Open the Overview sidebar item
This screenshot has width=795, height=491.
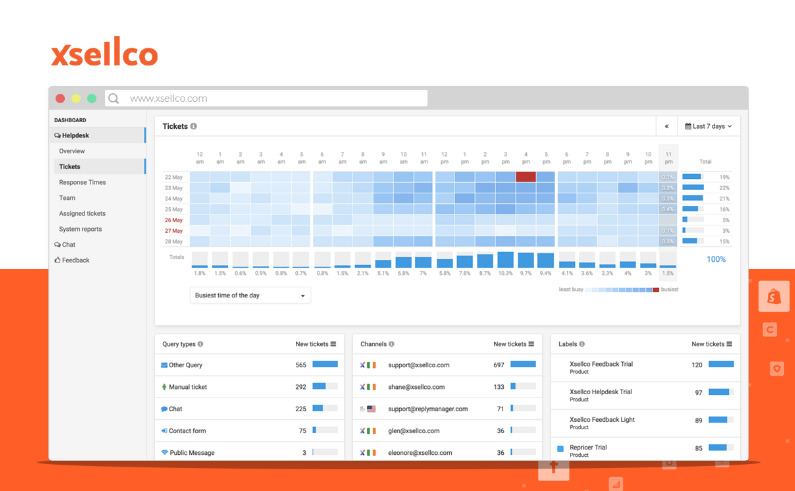point(72,151)
